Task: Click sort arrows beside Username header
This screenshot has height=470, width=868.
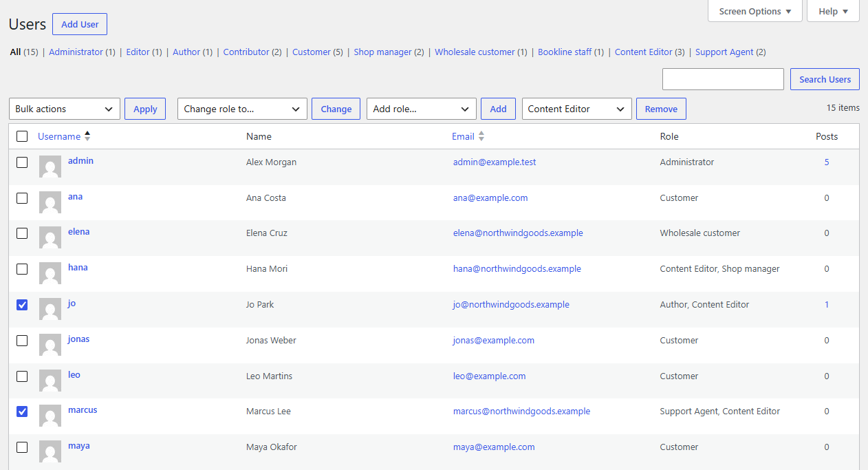Action: 87,136
